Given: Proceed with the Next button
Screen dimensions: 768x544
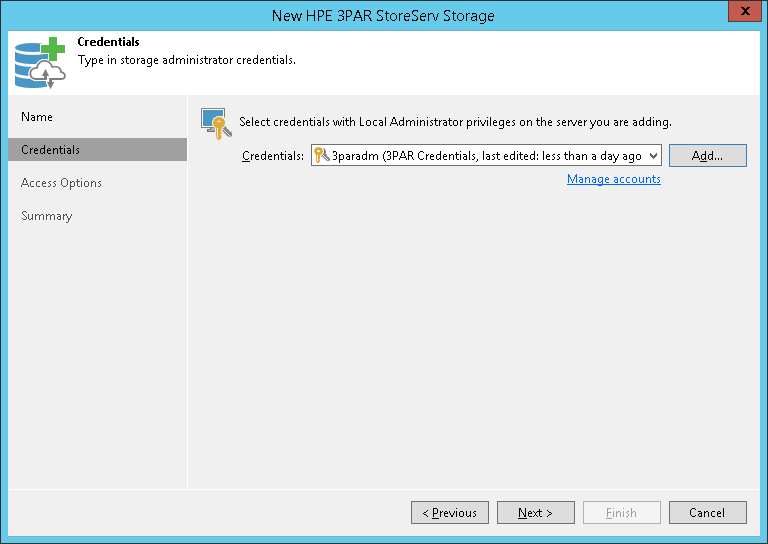Looking at the screenshot, I should pos(536,513).
